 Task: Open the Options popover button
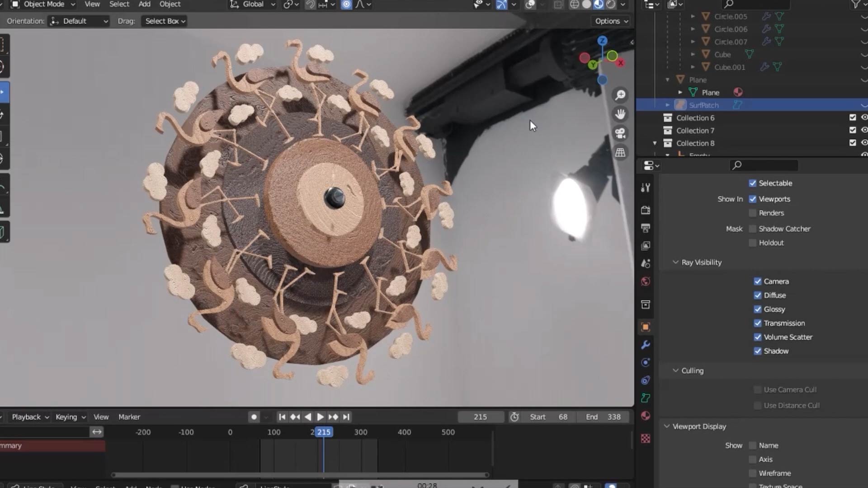(x=611, y=21)
